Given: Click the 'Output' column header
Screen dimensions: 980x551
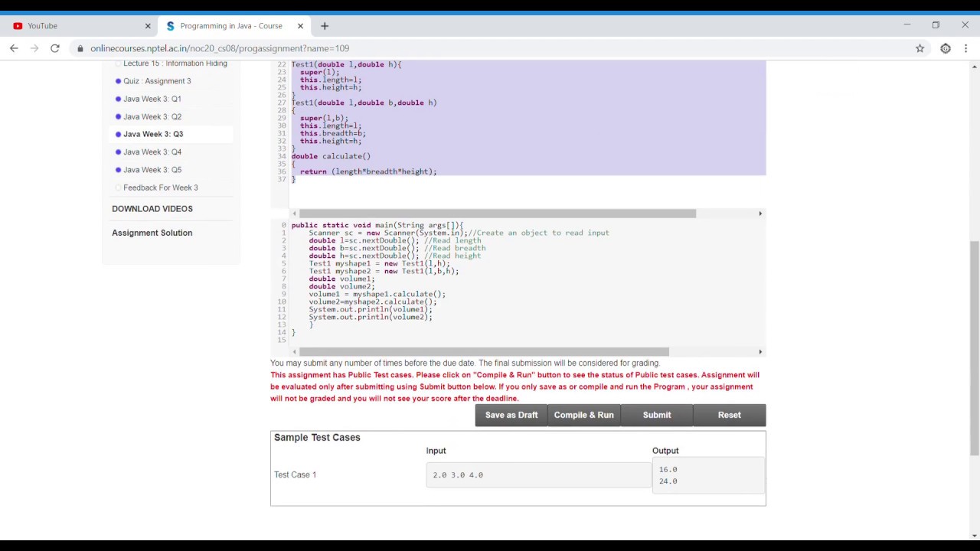Looking at the screenshot, I should tap(665, 451).
